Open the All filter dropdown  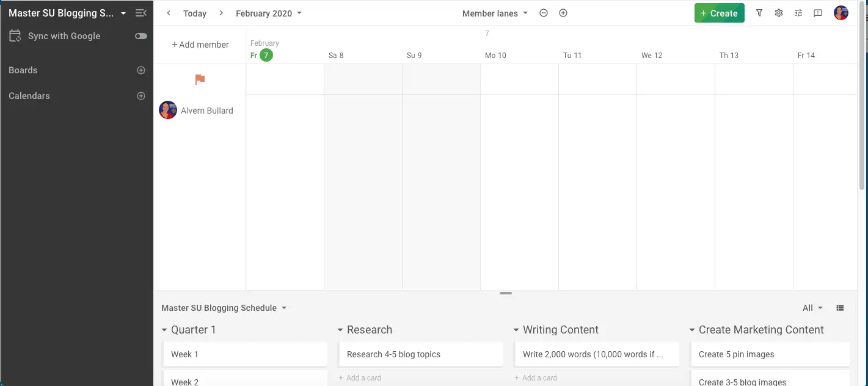click(812, 308)
